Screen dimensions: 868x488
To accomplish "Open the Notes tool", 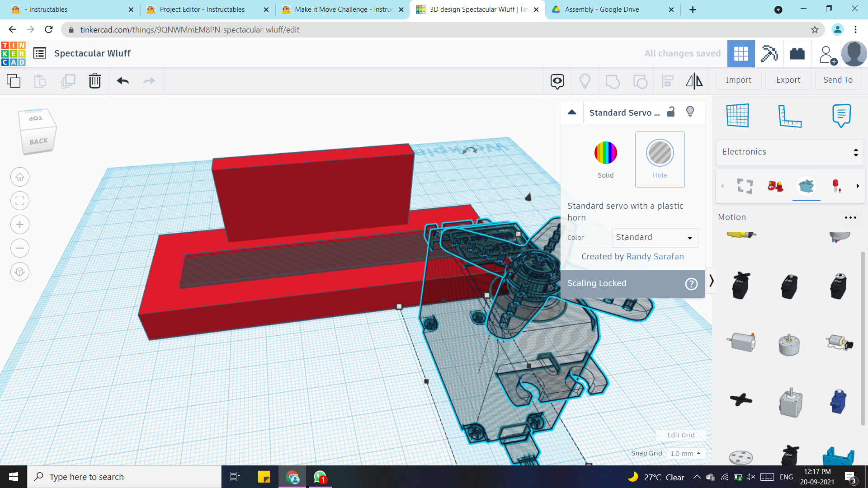I will tap(841, 115).
